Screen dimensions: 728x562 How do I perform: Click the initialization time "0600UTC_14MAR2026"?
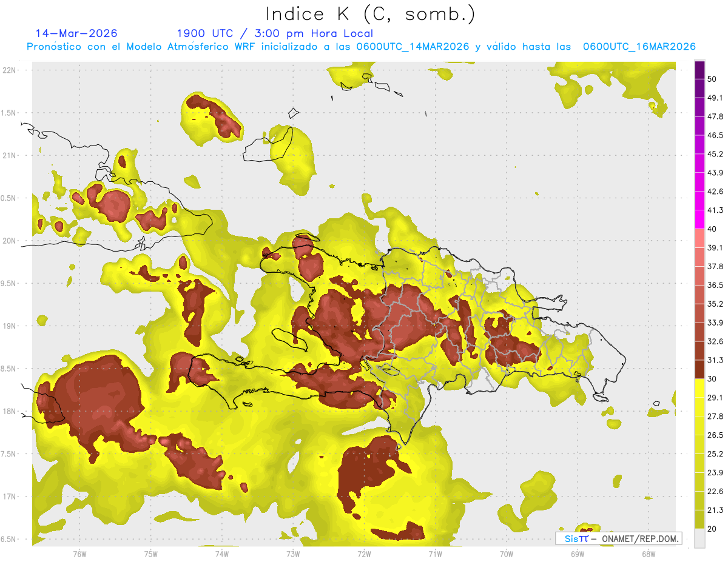click(413, 47)
